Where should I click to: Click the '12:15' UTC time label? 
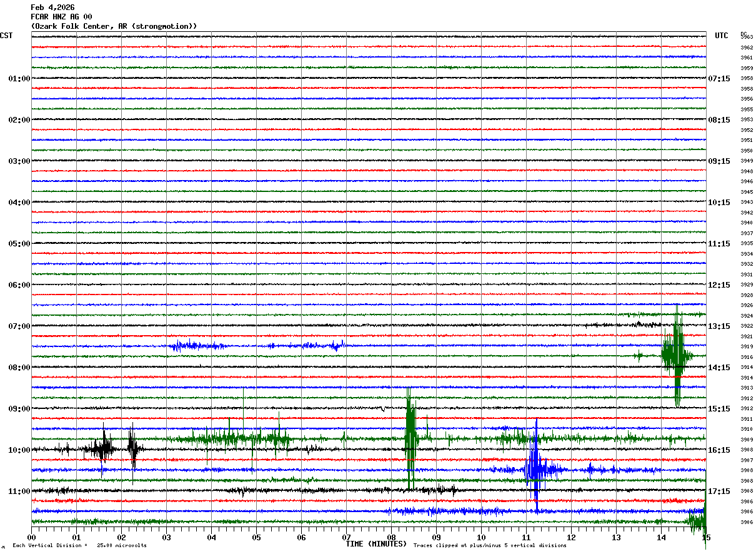pyautogui.click(x=719, y=285)
